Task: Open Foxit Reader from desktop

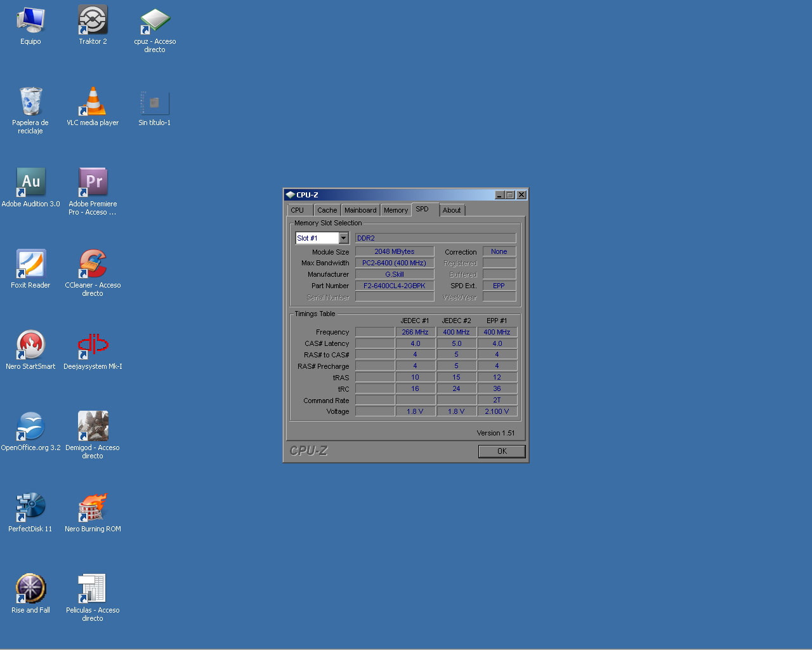Action: [x=30, y=264]
